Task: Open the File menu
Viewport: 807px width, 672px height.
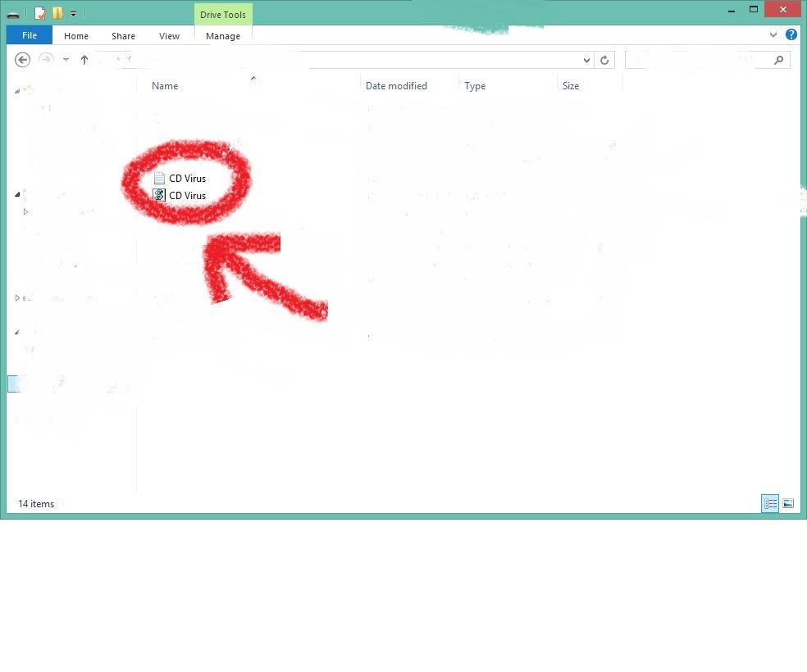Action: [30, 35]
